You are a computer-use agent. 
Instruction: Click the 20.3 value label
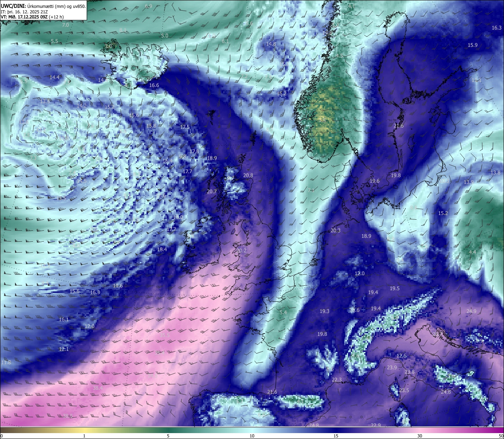pos(335,231)
